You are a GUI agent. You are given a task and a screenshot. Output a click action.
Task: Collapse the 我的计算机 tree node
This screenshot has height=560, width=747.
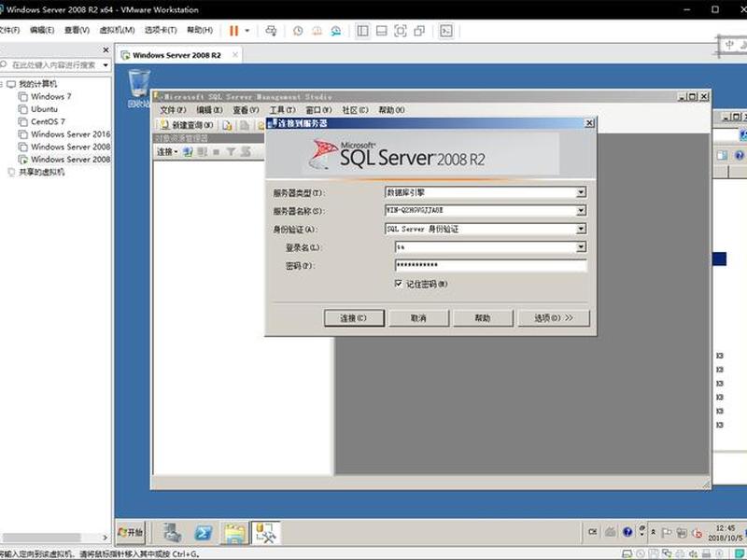2,84
